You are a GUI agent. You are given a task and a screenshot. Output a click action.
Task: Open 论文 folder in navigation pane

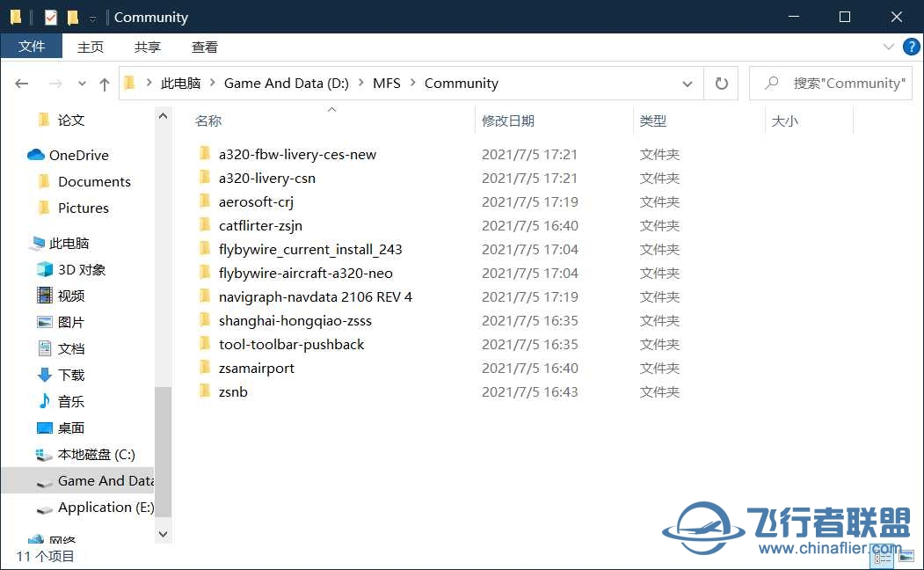70,121
